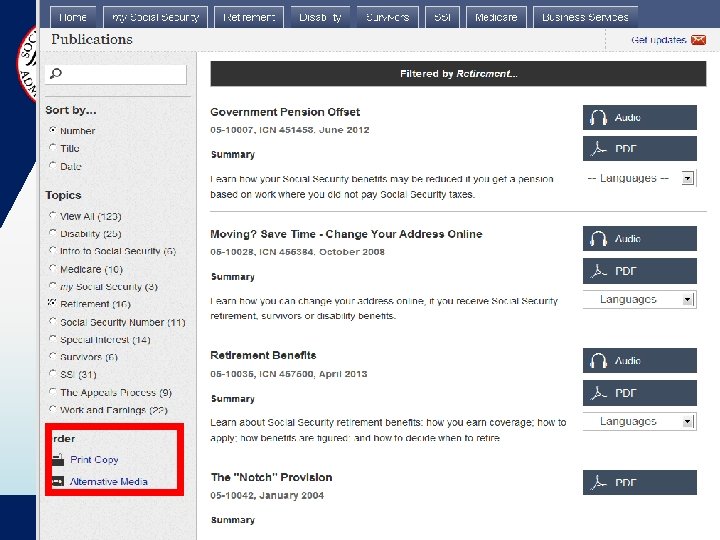Filter by SSI topic radio

click(x=53, y=374)
